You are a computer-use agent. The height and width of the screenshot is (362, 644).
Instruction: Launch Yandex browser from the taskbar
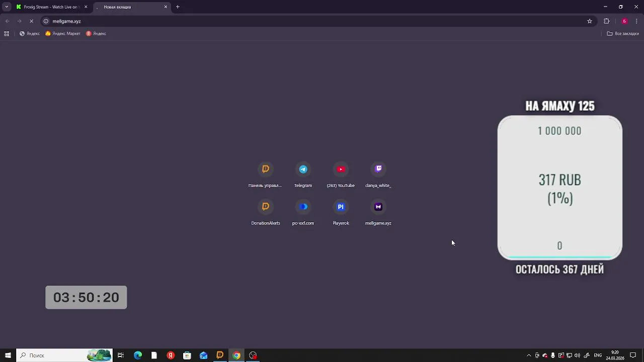(171, 355)
